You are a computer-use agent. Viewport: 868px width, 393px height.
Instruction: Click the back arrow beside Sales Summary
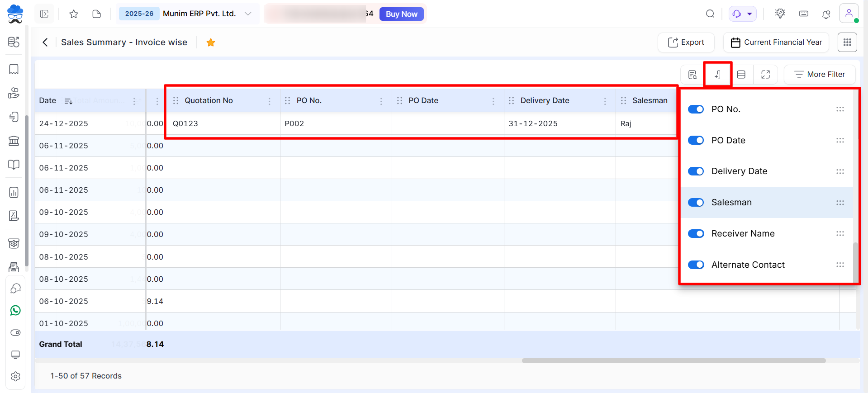[x=45, y=43]
